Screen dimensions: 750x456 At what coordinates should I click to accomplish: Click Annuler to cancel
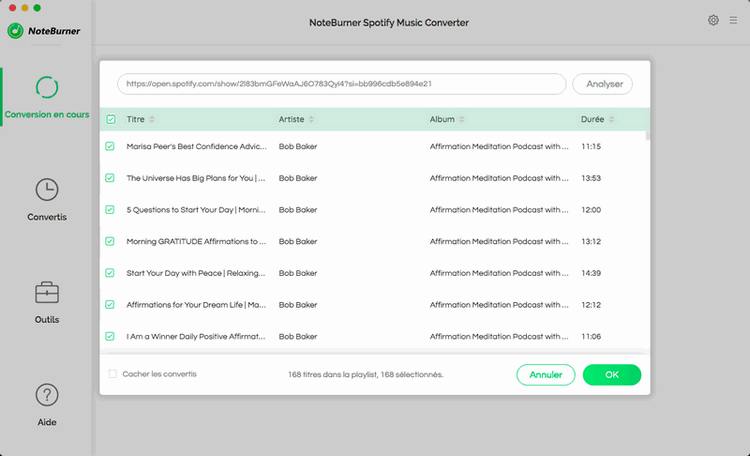pyautogui.click(x=546, y=375)
